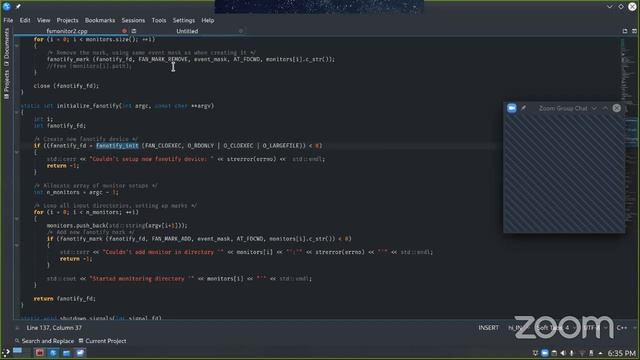The height and width of the screenshot is (360, 640).
Task: Click the Line 137, Column 37 indicator
Action: click(54, 328)
